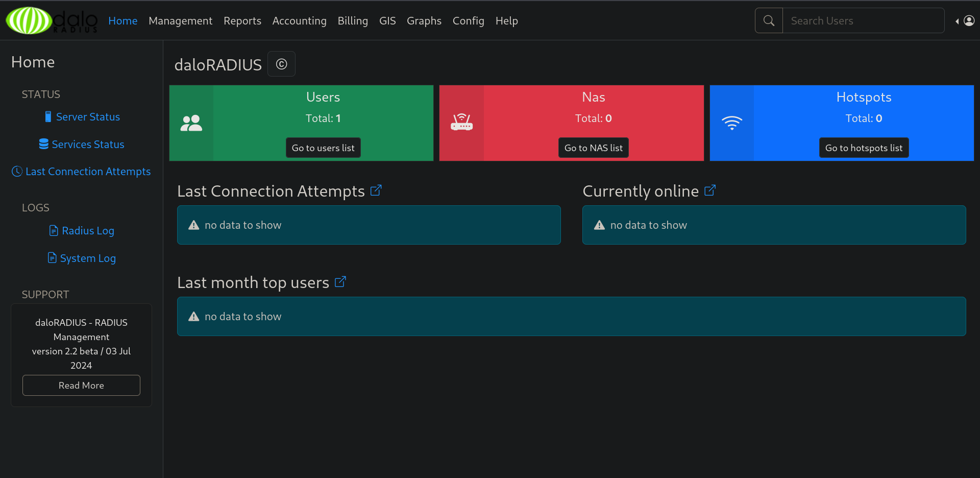The image size is (980, 478).
Task: Open Last Connection Attempts external link icon
Action: point(376,190)
